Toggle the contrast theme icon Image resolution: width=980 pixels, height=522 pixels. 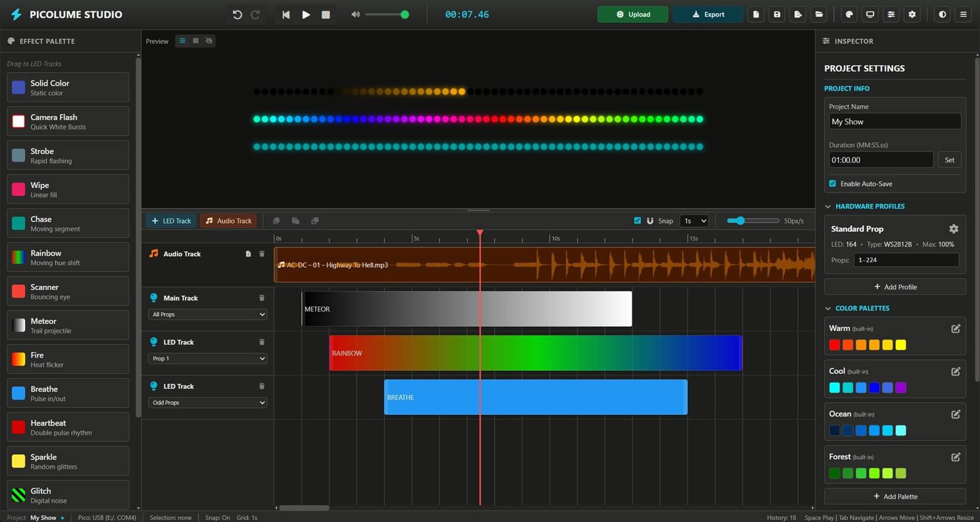(942, 14)
